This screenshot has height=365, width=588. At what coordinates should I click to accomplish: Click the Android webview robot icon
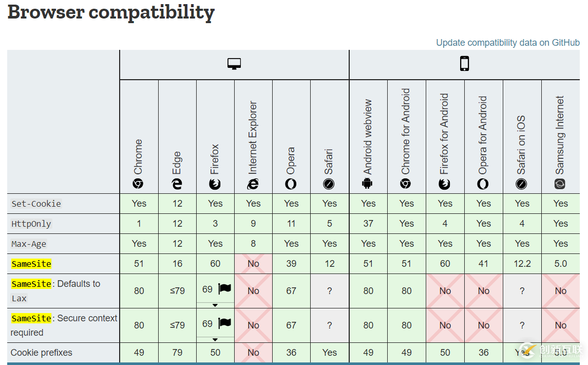coord(368,184)
